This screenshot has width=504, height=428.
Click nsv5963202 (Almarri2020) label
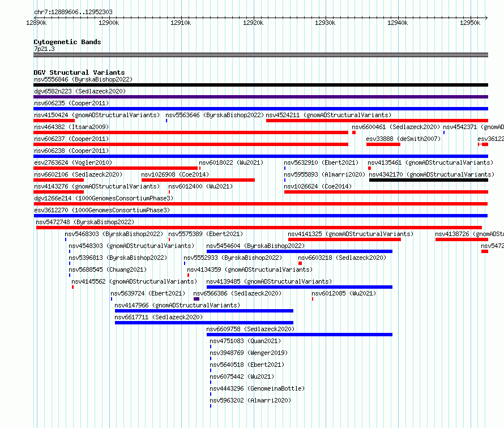click(250, 400)
